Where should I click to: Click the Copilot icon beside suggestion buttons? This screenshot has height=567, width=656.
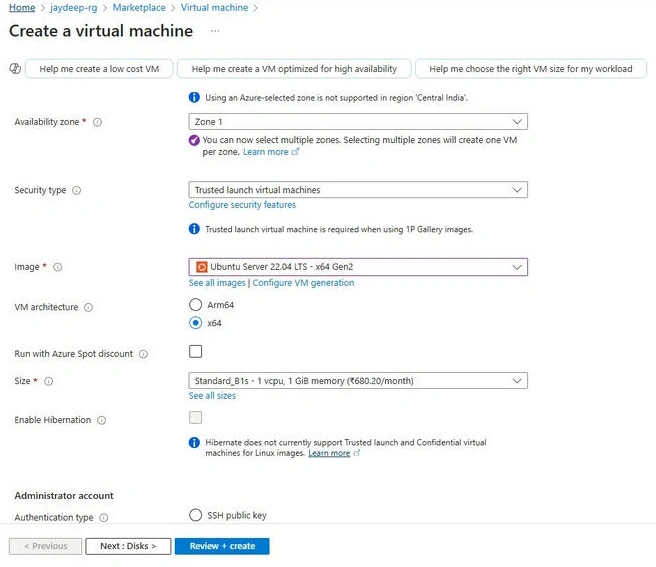(15, 68)
